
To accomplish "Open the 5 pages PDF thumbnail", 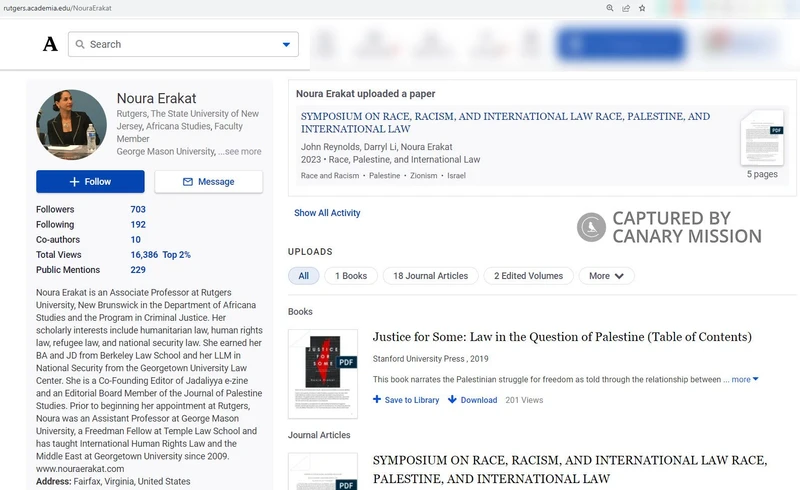I will tap(762, 138).
